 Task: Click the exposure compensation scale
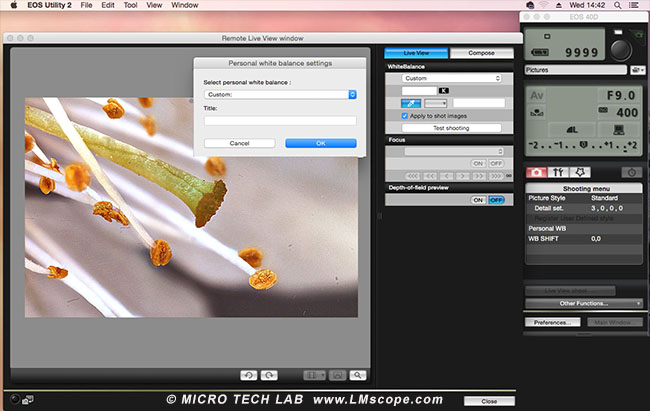coord(583,145)
